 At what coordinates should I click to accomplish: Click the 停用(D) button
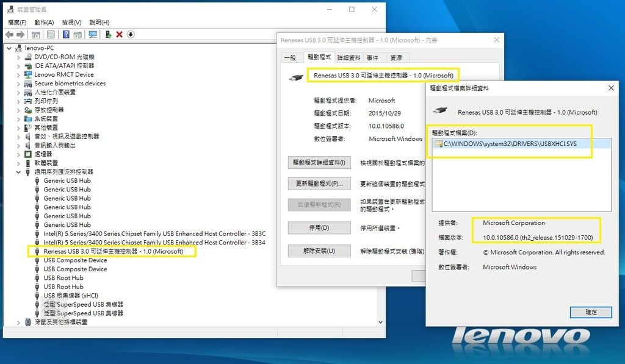point(319,228)
